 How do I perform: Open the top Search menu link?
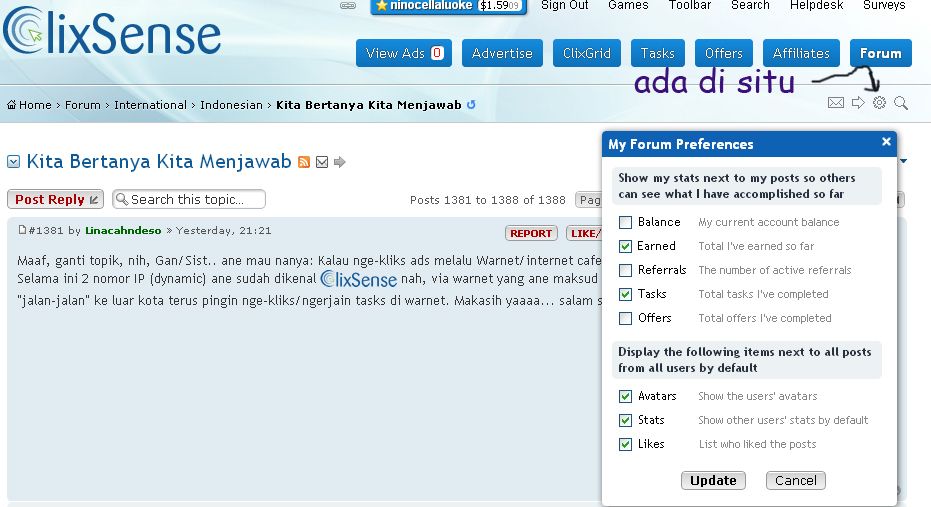750,5
